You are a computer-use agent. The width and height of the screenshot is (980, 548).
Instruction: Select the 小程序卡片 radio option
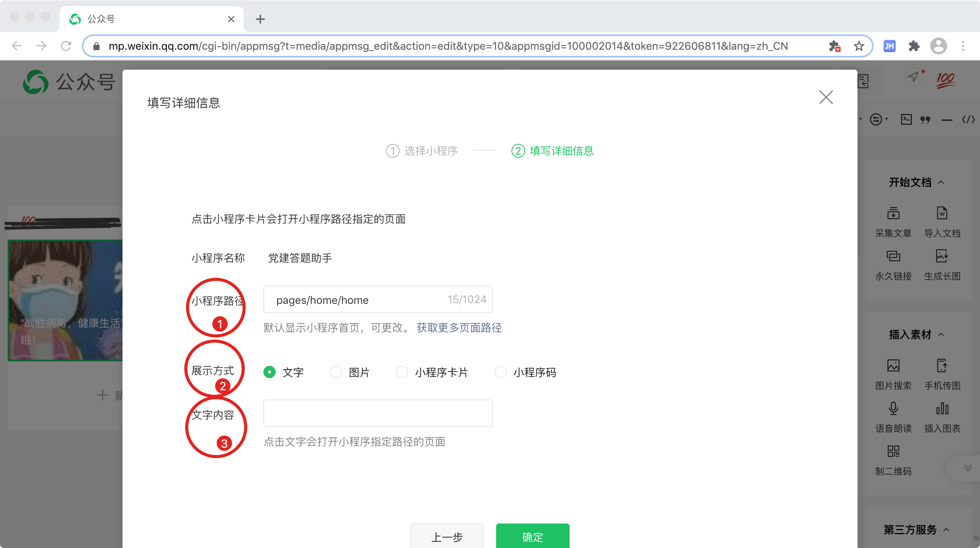(402, 372)
